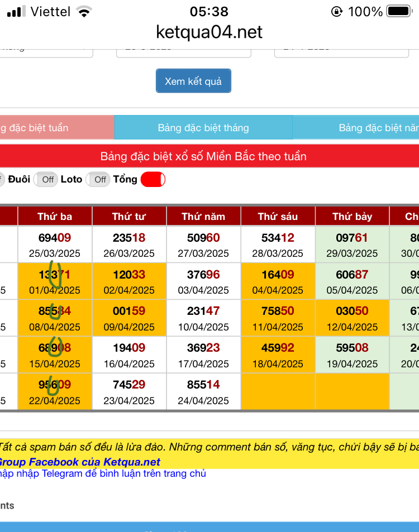This screenshot has height=532, width=419.
Task: Open the right end date field
Action: [x=341, y=51]
